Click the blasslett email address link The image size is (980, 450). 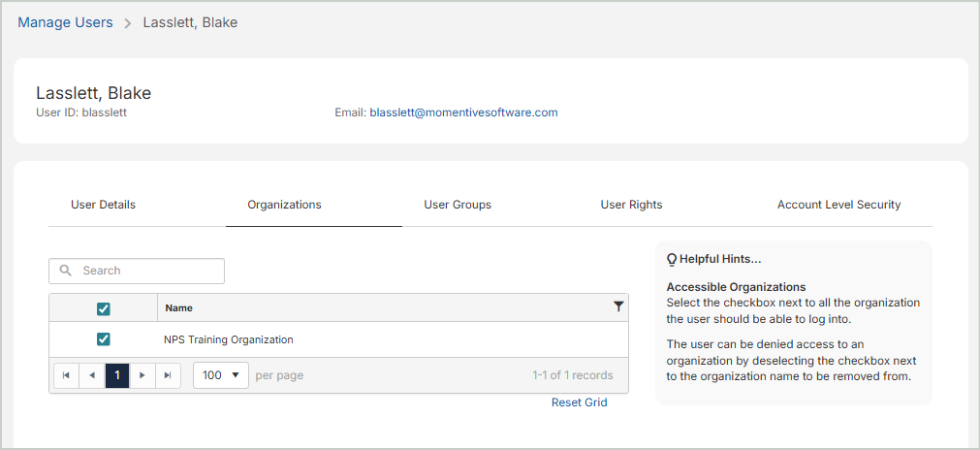pos(463,112)
